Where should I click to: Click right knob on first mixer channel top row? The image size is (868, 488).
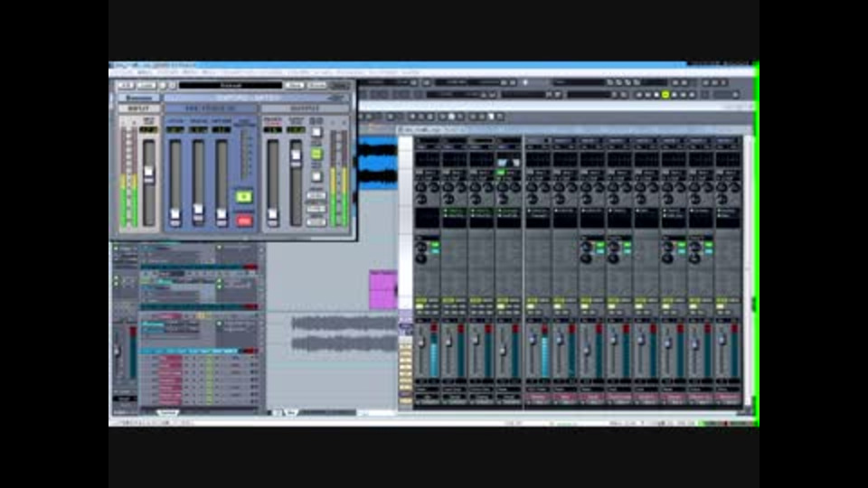click(433, 188)
